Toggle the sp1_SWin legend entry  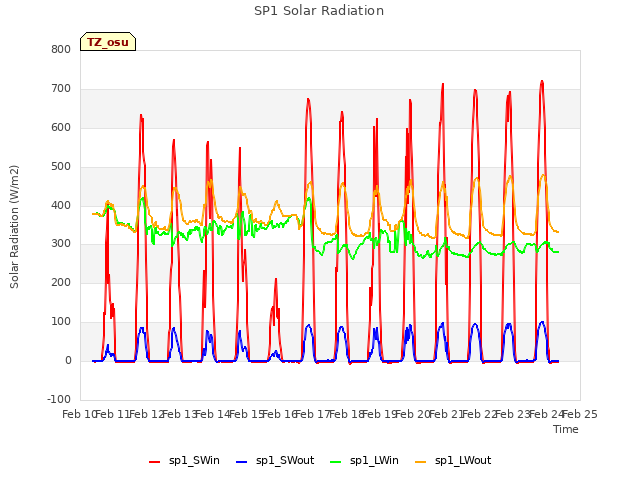click(184, 460)
